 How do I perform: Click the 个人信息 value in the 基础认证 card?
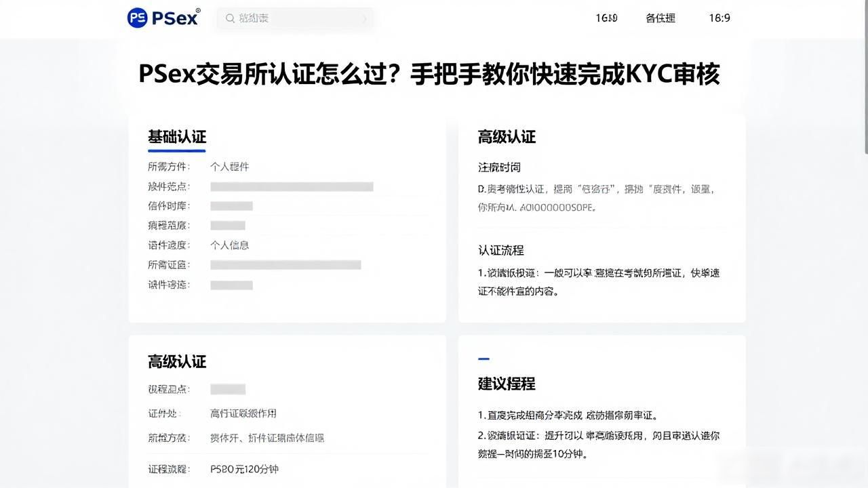[230, 245]
